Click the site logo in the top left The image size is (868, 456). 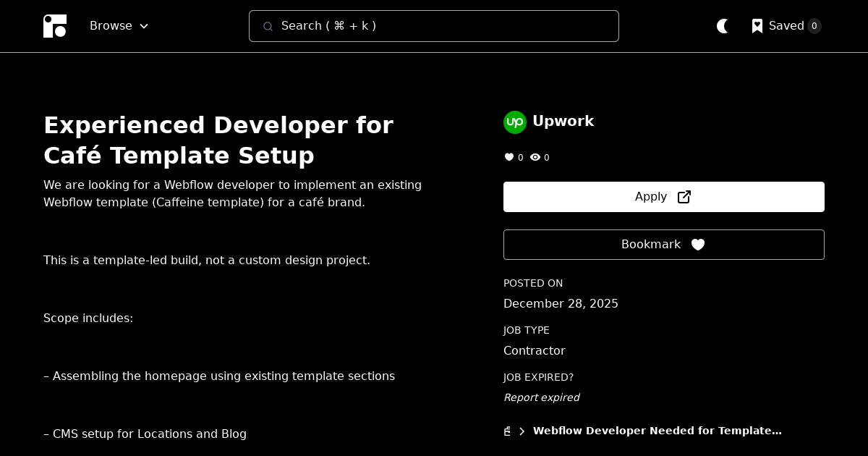(55, 26)
